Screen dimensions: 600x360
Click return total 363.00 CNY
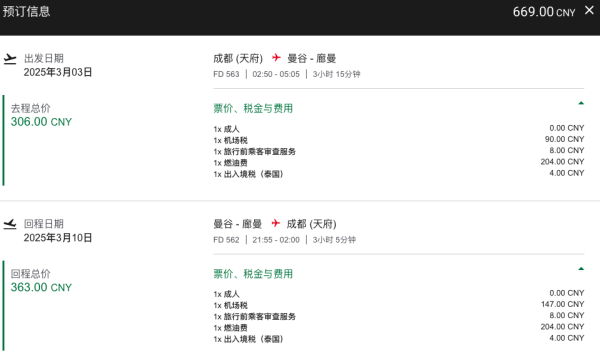pos(41,287)
